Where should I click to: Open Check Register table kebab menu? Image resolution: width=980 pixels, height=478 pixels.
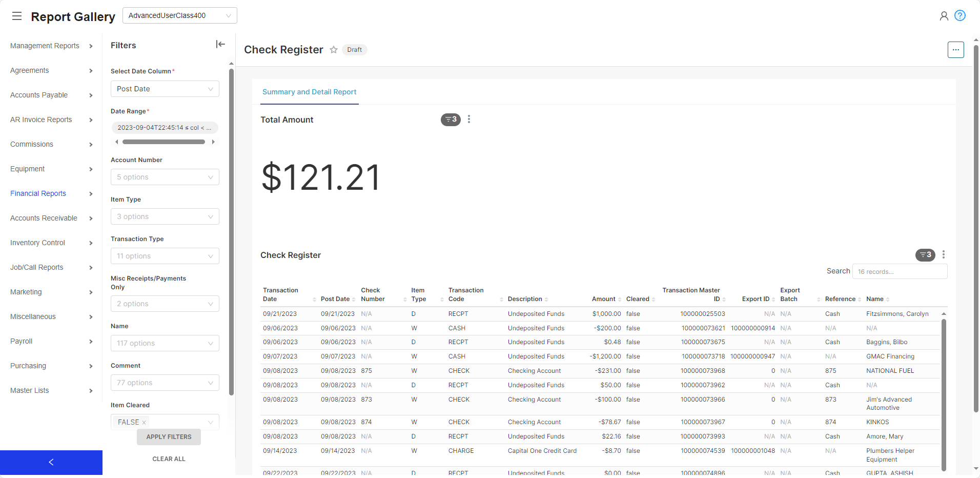pyautogui.click(x=944, y=254)
